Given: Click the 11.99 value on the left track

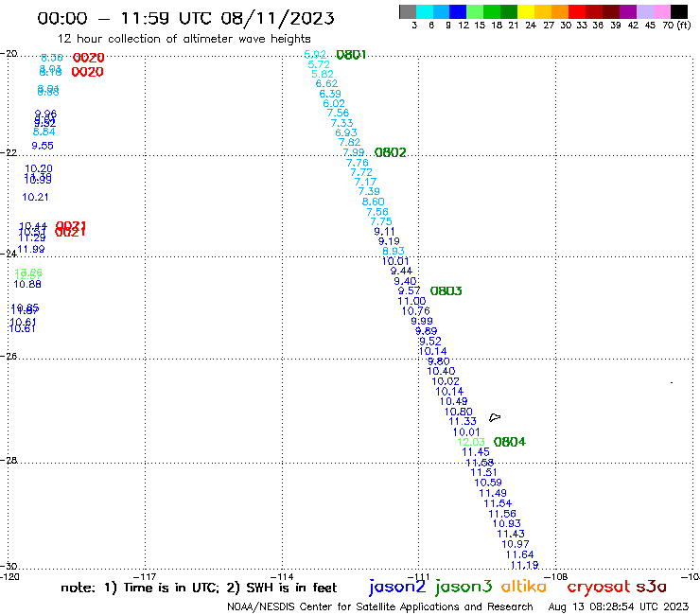Looking at the screenshot, I should (31, 249).
